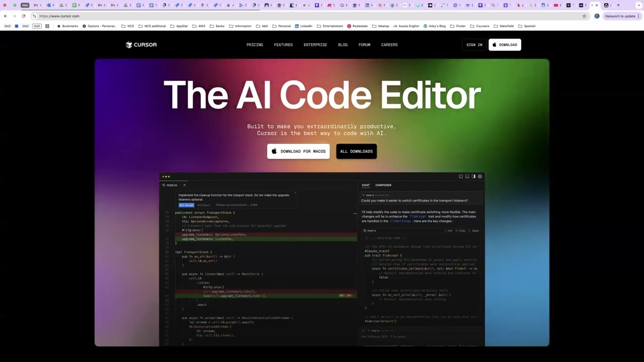Open the Google tab icon in the tab strip
The width and height of the screenshot is (644, 362).
[x=530, y=5]
